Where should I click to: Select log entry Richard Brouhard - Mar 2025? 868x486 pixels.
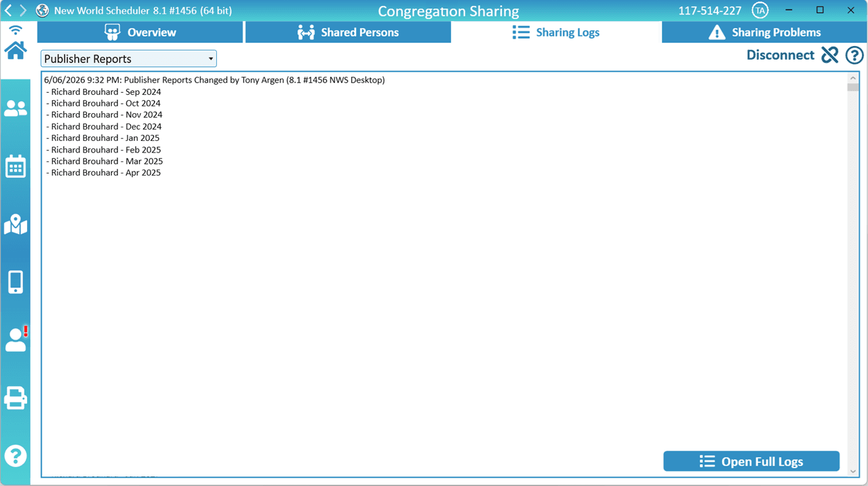click(x=104, y=161)
